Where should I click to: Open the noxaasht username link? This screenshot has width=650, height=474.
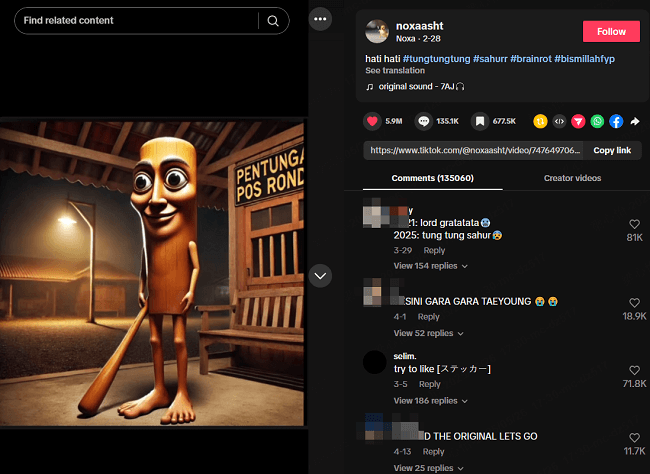419,26
